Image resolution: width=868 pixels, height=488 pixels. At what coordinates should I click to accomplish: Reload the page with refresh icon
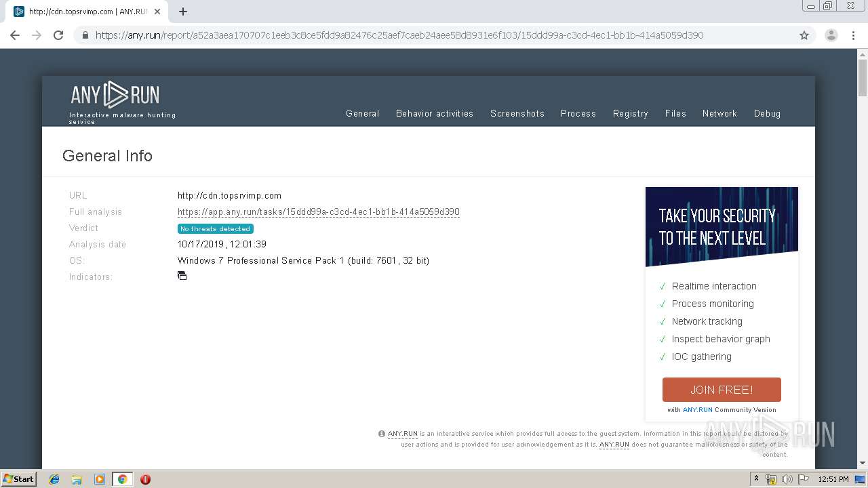pyautogui.click(x=58, y=35)
